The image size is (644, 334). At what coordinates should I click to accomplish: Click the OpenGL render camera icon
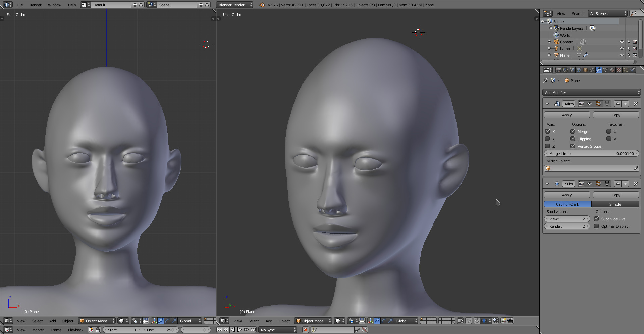point(503,321)
